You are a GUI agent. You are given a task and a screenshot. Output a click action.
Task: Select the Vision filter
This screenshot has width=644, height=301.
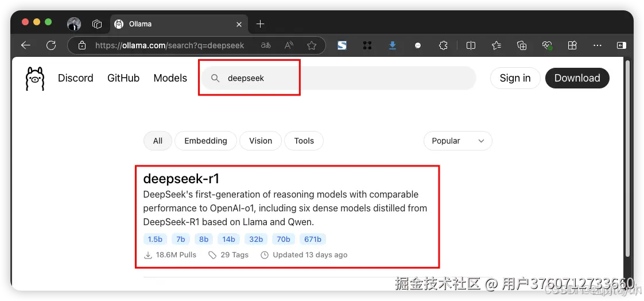261,141
